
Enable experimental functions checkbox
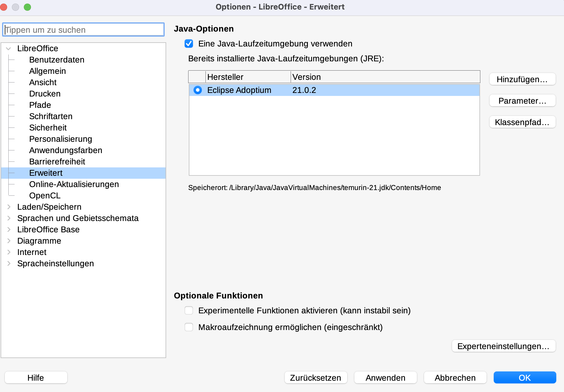coord(189,311)
